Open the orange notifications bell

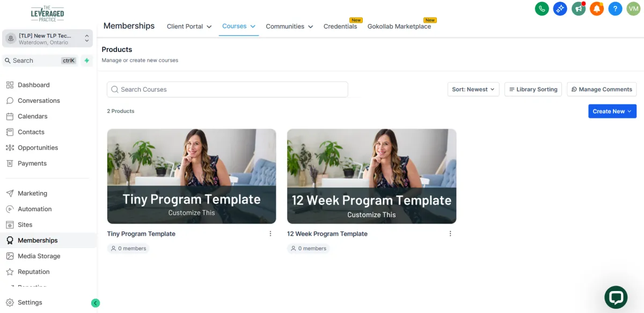point(597,9)
